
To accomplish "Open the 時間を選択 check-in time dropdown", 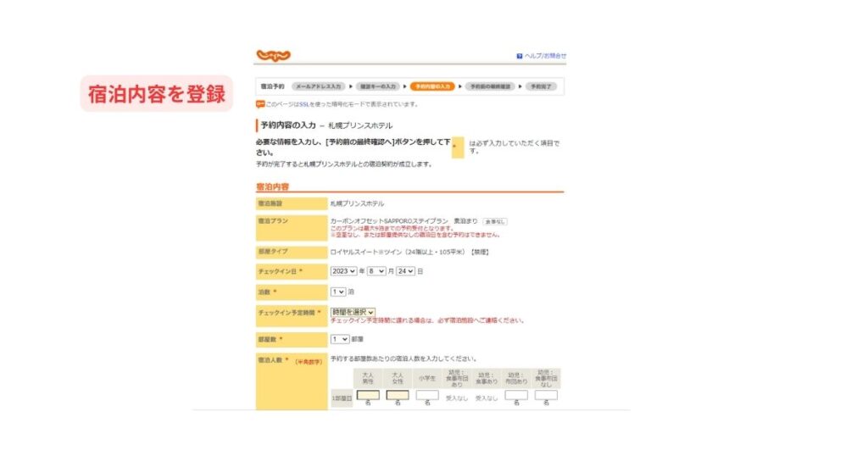I will point(353,312).
